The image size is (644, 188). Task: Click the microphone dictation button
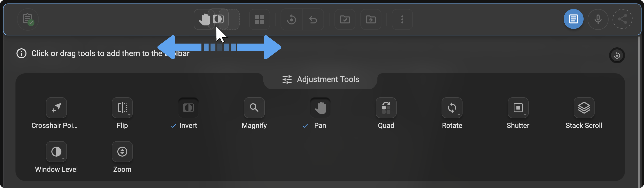(598, 19)
